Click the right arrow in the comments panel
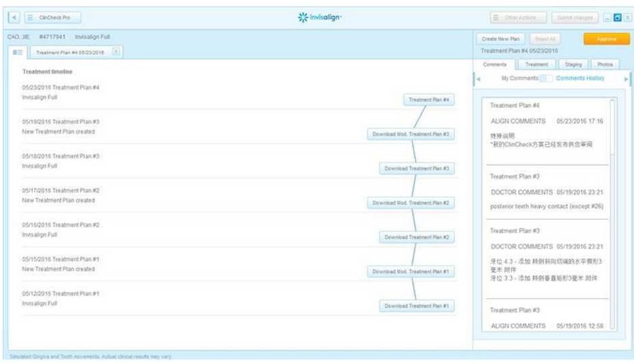634x364 pixels. (626, 79)
